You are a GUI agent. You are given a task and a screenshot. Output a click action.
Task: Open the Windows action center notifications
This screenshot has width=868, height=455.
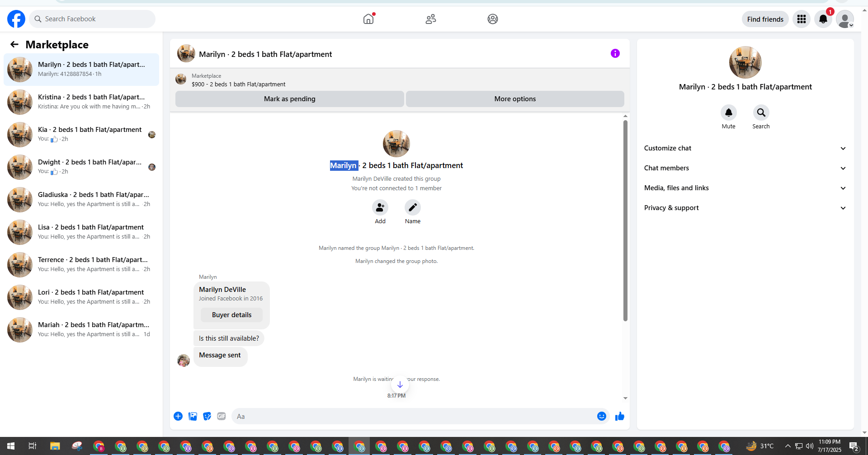tap(854, 446)
